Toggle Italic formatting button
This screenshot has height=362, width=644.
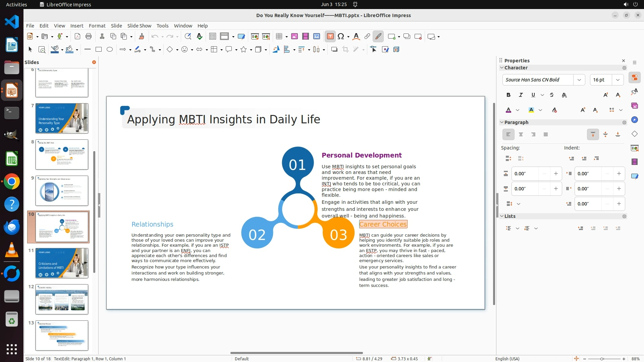click(521, 95)
